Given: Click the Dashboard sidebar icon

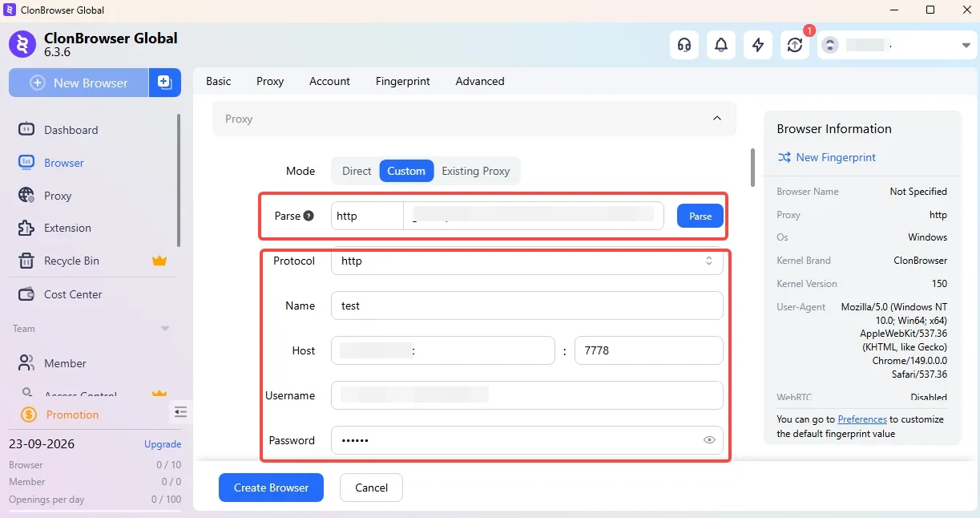Looking at the screenshot, I should 26,129.
